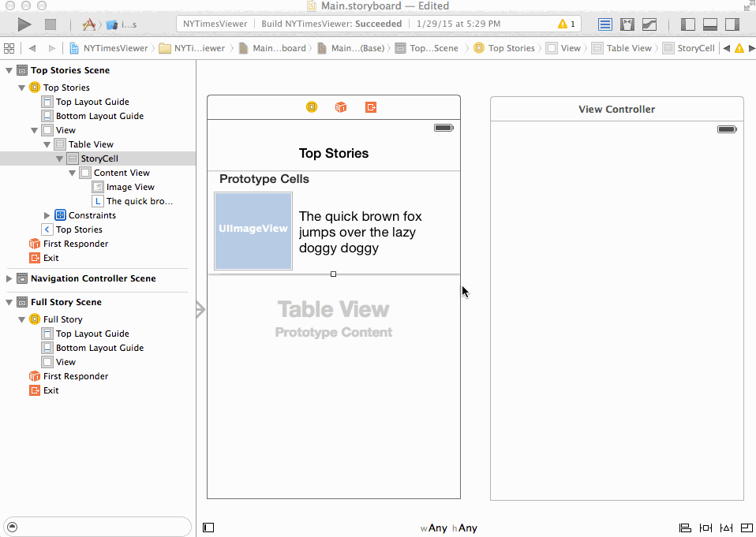Collapse the View node in Top Stories
Screen dimensions: 756x537
34,131
